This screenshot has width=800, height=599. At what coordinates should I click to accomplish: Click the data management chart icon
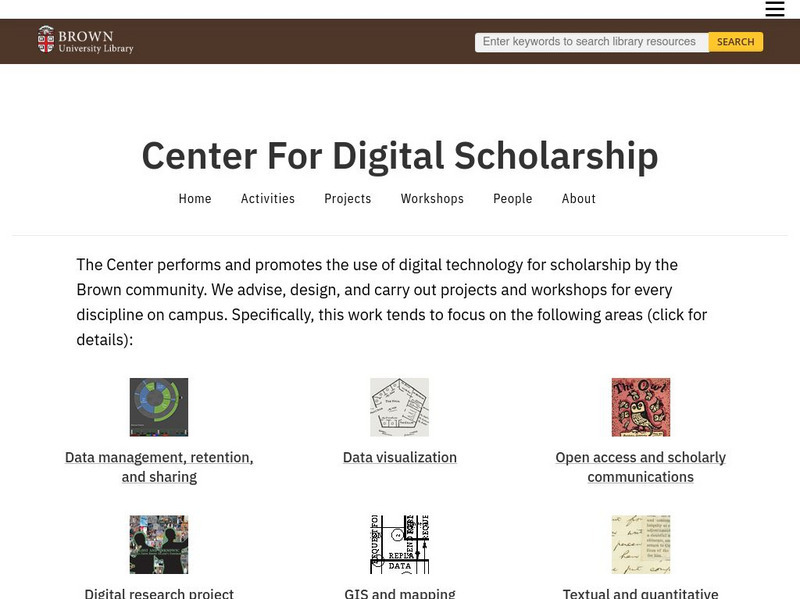[x=158, y=406]
